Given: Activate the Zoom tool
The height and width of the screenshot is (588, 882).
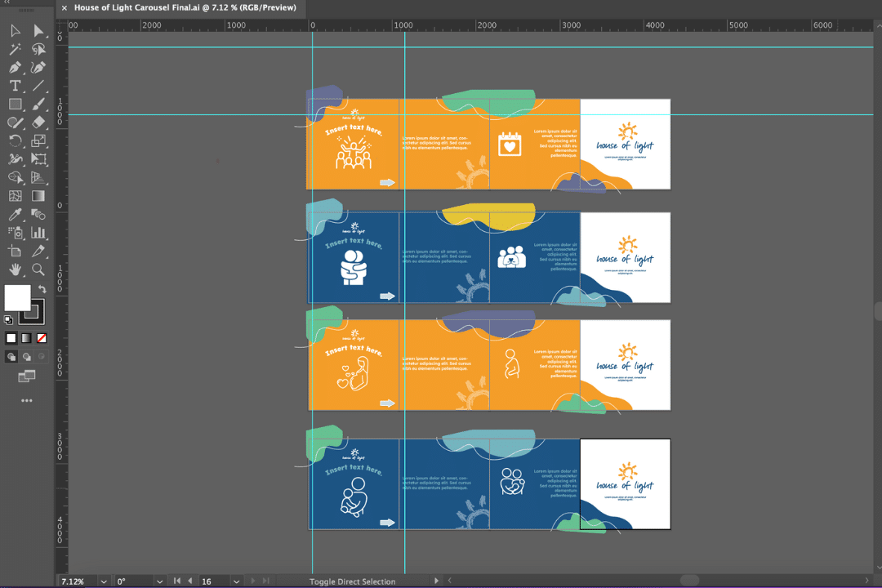Looking at the screenshot, I should [38, 269].
